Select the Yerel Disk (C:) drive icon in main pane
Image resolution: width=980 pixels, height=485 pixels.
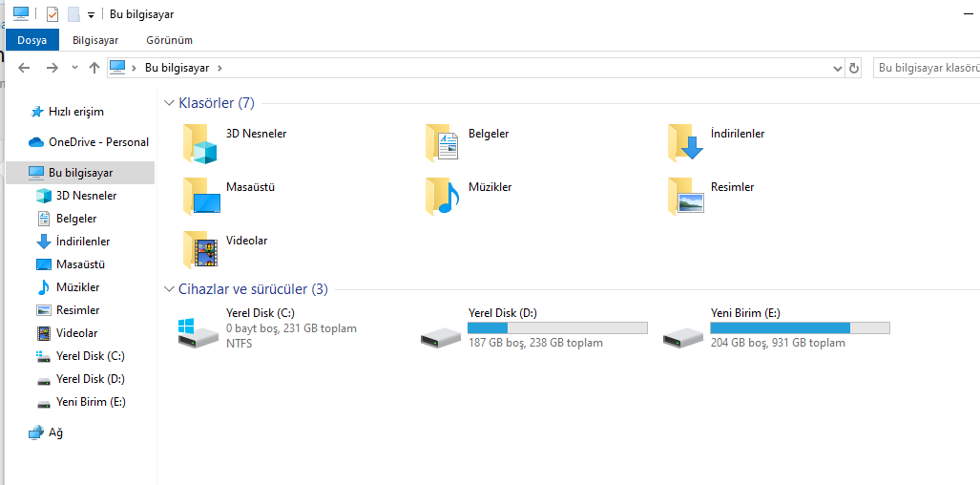click(x=198, y=332)
